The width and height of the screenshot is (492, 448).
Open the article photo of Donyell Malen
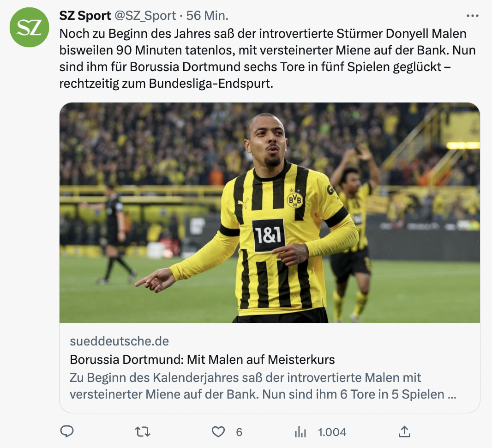coord(270,212)
